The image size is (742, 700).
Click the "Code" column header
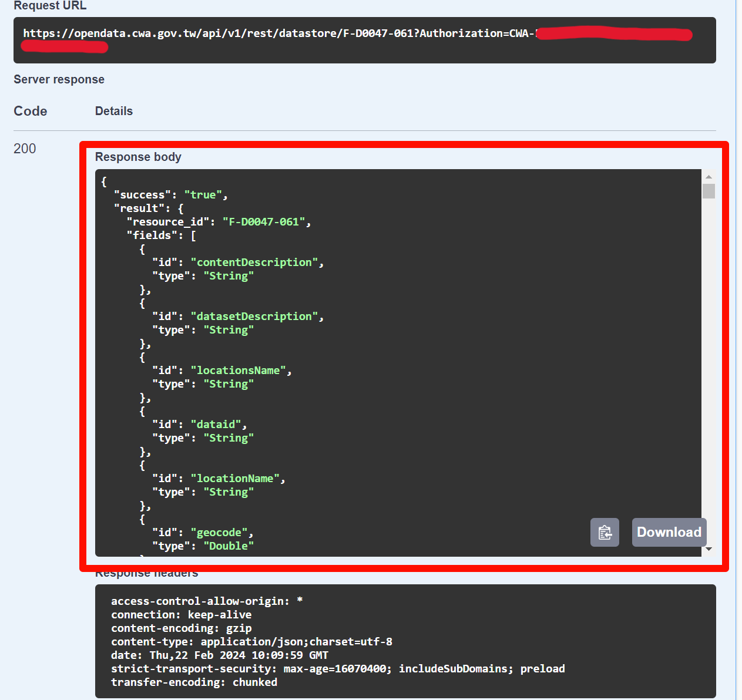(31, 111)
